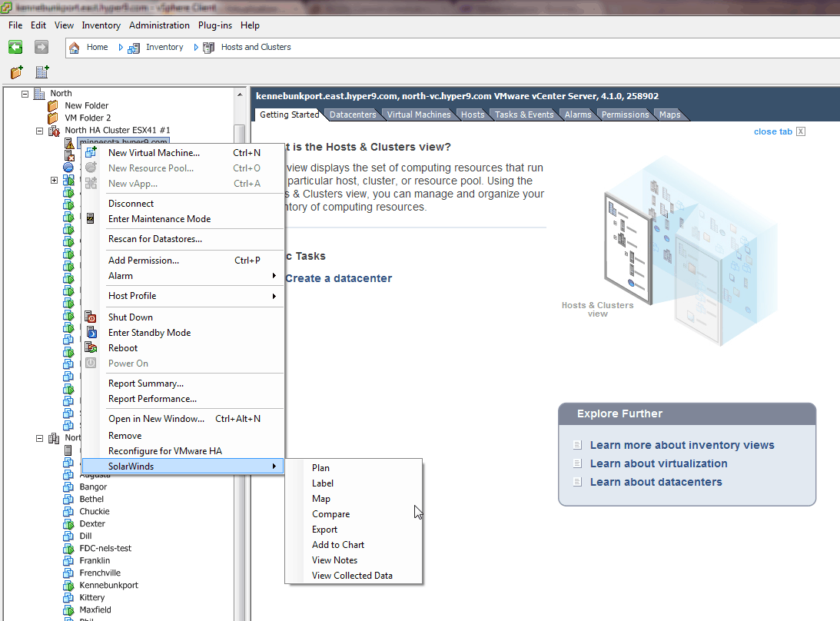Viewport: 840px width, 621px height.
Task: Click the Shut Down menu icon
Action: [x=91, y=317]
